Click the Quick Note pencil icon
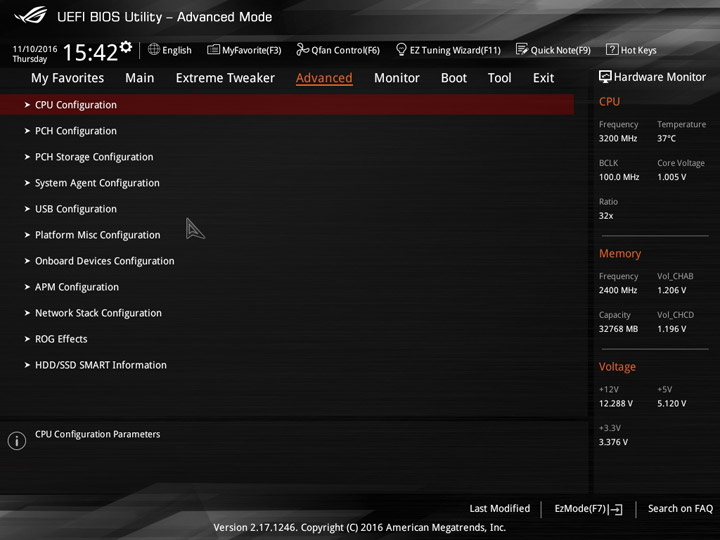This screenshot has width=720, height=540. pos(522,49)
